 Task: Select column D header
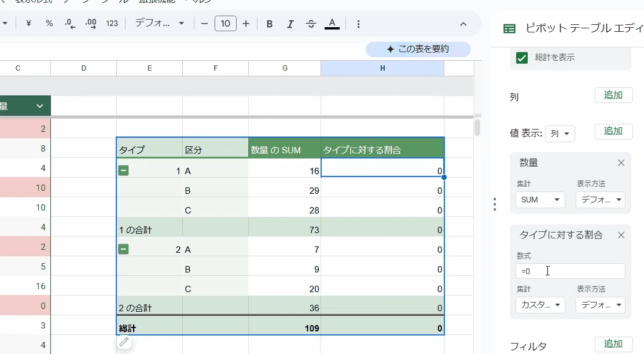tap(84, 68)
